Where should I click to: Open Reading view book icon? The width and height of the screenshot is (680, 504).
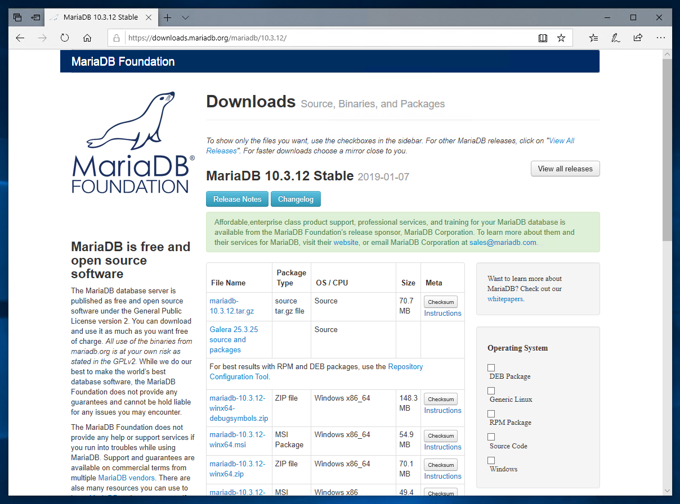coord(543,38)
